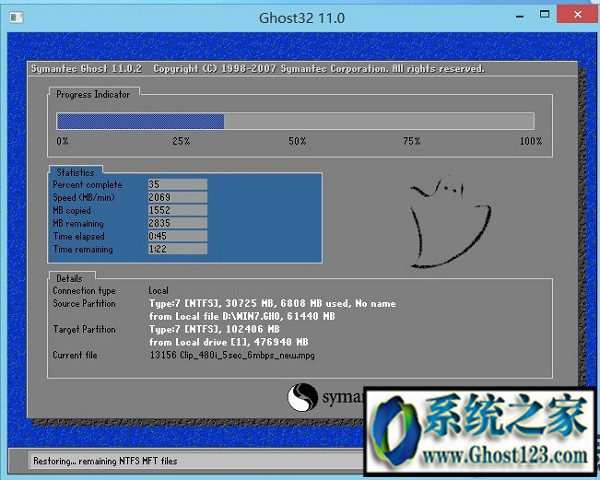Click the 0% progress marker
This screenshot has width=600, height=480.
coord(62,141)
